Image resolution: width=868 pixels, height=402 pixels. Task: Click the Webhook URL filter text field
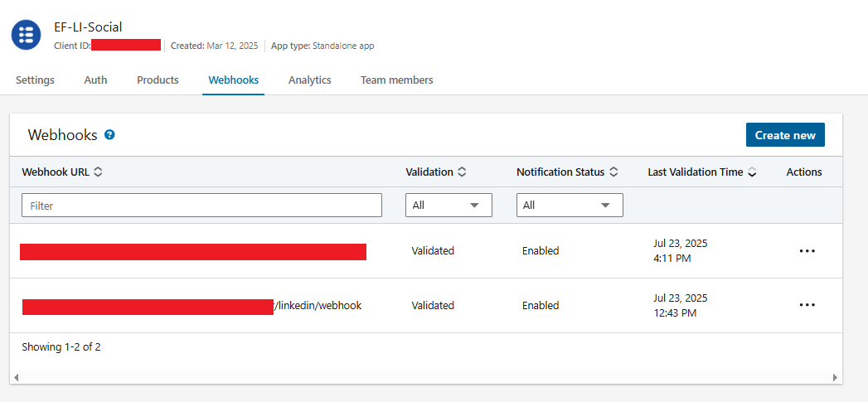201,206
